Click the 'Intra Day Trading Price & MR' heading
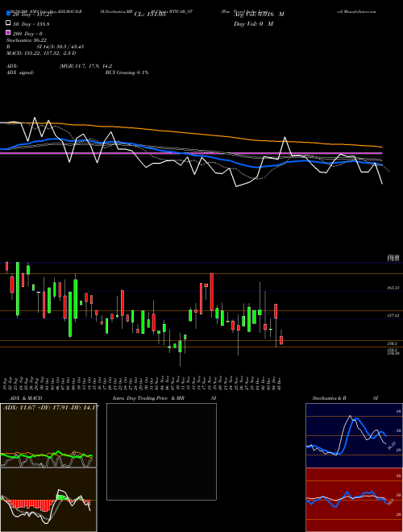Image resolution: width=403 pixels, height=532 pixels. tap(148, 398)
